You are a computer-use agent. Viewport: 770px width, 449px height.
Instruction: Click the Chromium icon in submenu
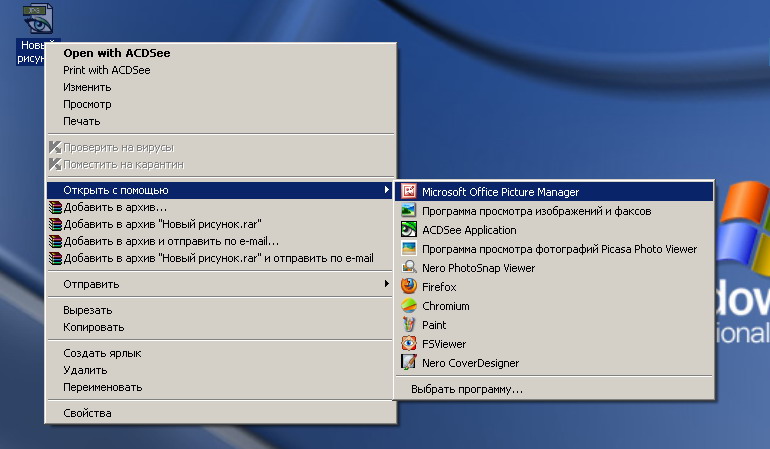tap(409, 306)
